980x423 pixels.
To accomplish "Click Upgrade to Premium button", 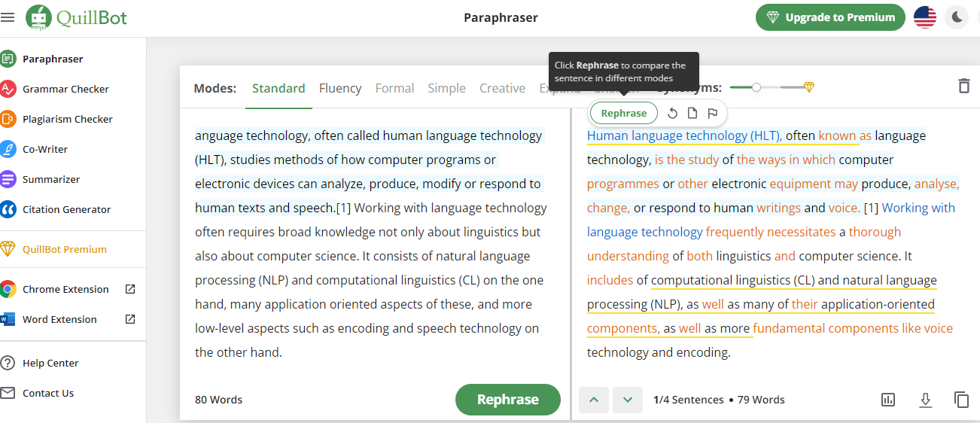I will (x=830, y=17).
